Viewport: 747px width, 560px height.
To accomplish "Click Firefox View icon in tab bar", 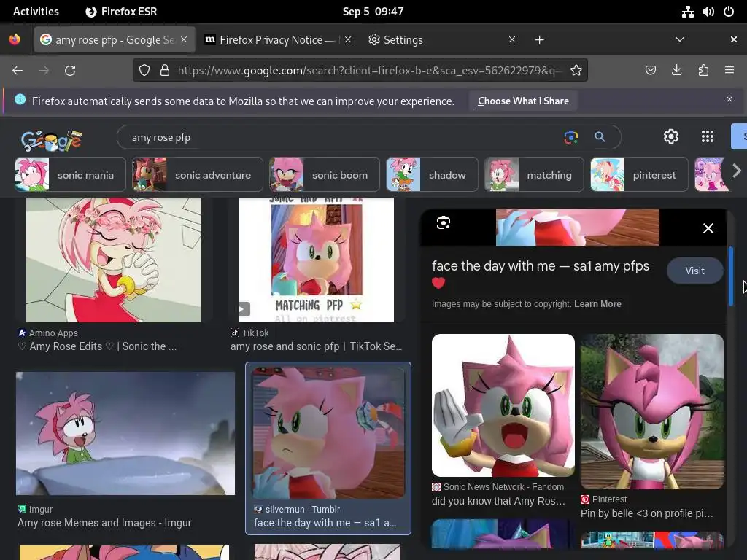I will click(x=15, y=39).
